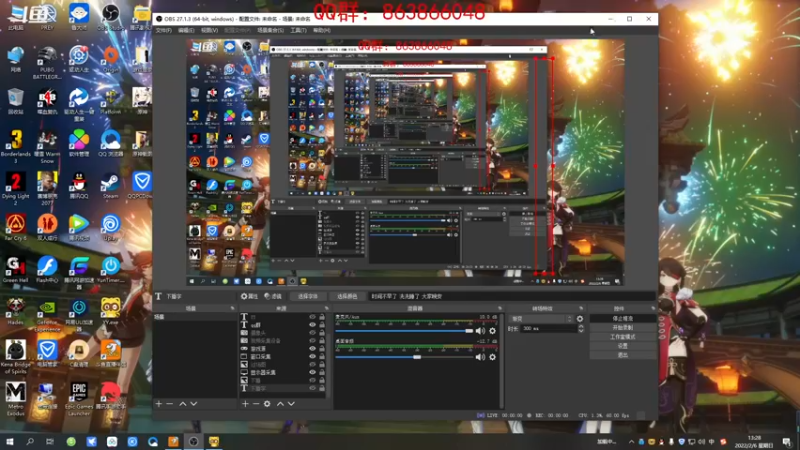The height and width of the screenshot is (450, 800).
Task: Open Metro Exodus desktop shortcut
Action: [15, 399]
